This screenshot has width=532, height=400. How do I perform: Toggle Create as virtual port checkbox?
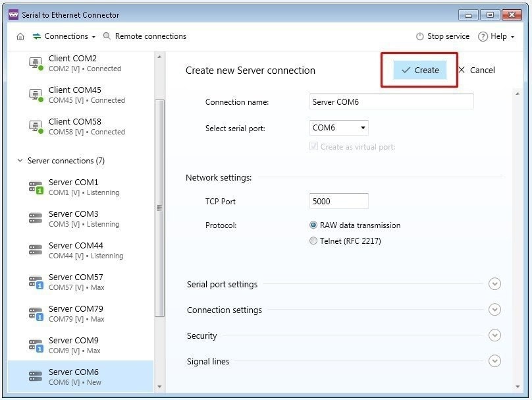click(313, 147)
